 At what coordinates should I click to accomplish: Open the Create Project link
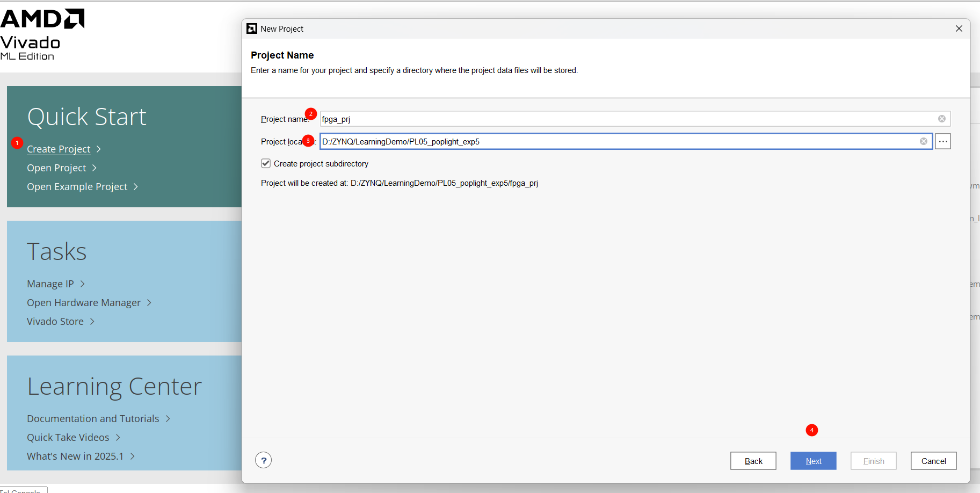(x=59, y=149)
